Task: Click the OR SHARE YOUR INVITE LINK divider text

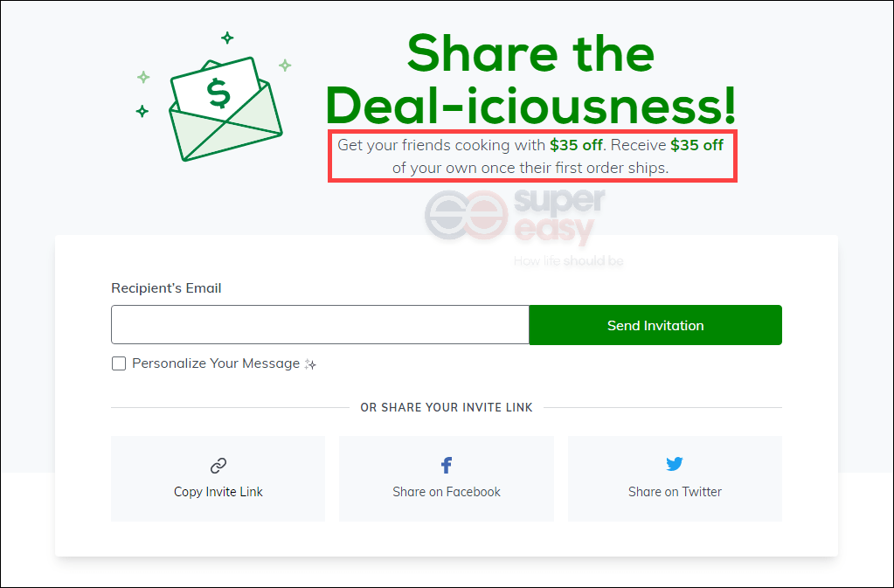Action: tap(447, 407)
